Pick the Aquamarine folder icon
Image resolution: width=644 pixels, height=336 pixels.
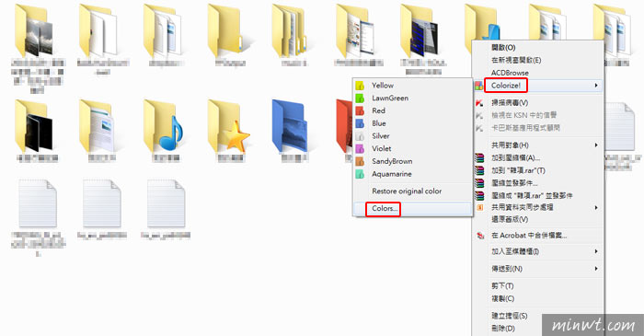tap(360, 174)
